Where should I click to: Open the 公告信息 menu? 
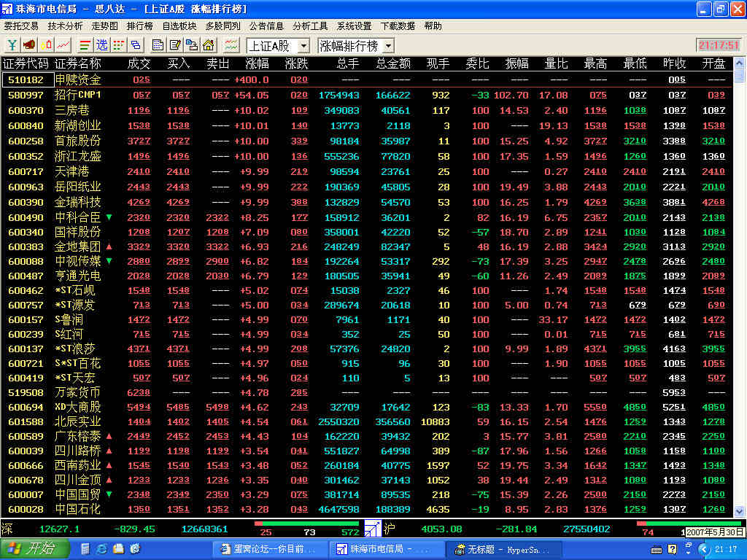[x=266, y=26]
